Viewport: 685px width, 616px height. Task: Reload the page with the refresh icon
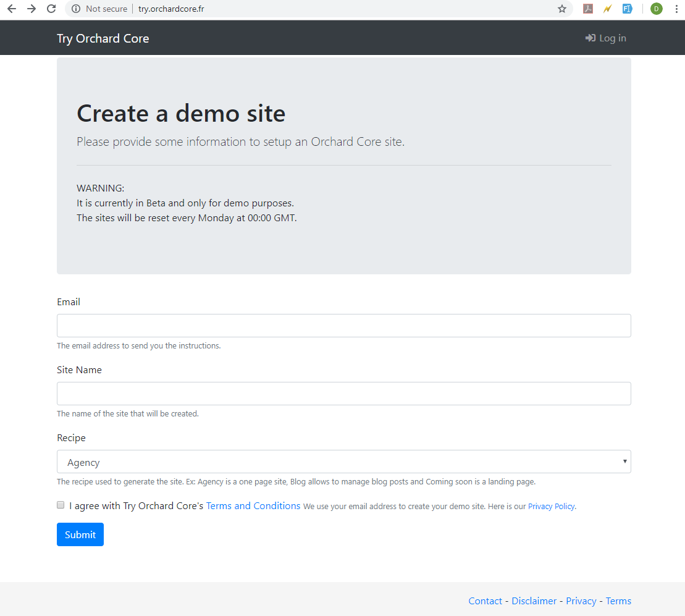pyautogui.click(x=51, y=9)
